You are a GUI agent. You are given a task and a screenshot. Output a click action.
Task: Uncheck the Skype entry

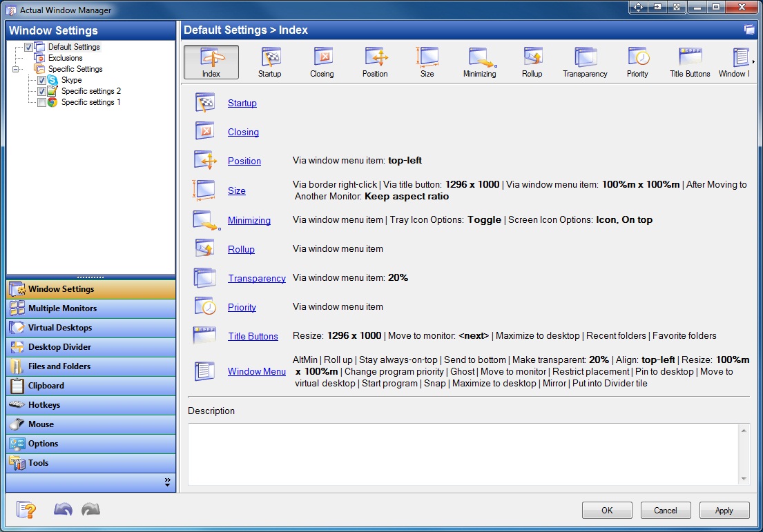[x=41, y=80]
